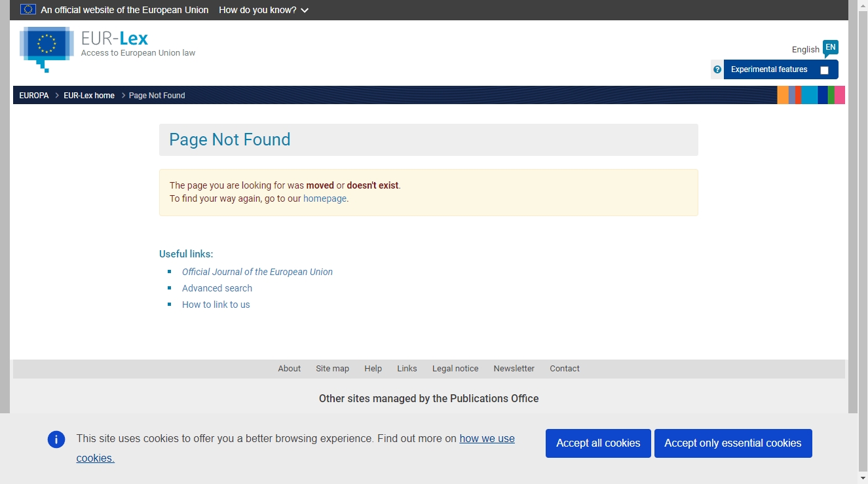
Task: Expand the 'How do you know?' dropdown
Action: click(x=263, y=10)
